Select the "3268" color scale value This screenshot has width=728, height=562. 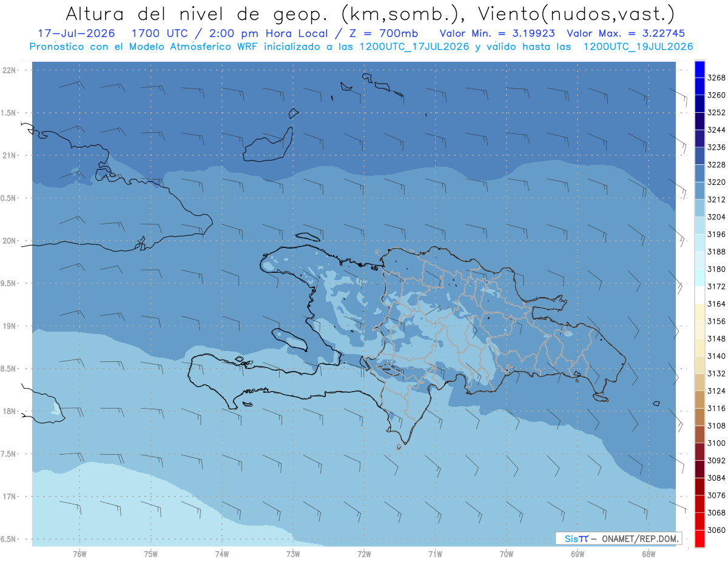click(x=716, y=78)
